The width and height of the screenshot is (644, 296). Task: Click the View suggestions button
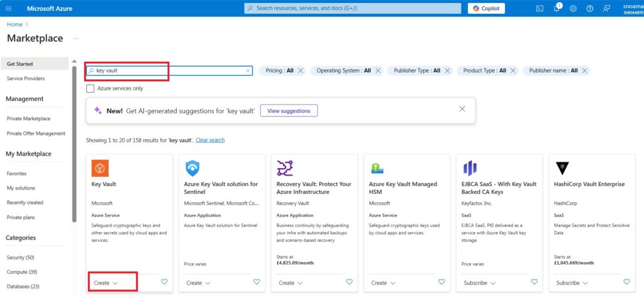pos(289,111)
